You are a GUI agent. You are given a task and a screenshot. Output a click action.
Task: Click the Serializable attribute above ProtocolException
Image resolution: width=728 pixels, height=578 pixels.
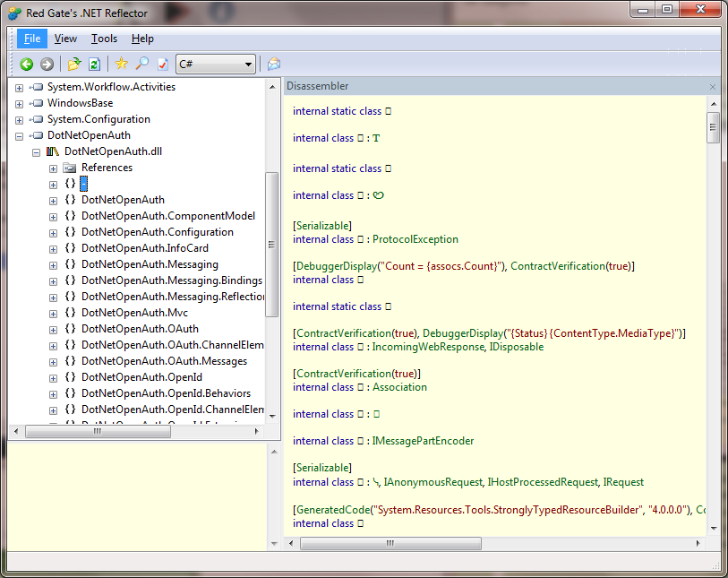click(322, 226)
